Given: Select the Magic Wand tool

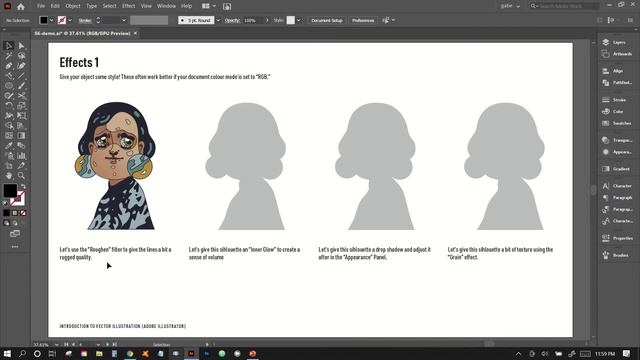Looking at the screenshot, I should [x=9, y=56].
